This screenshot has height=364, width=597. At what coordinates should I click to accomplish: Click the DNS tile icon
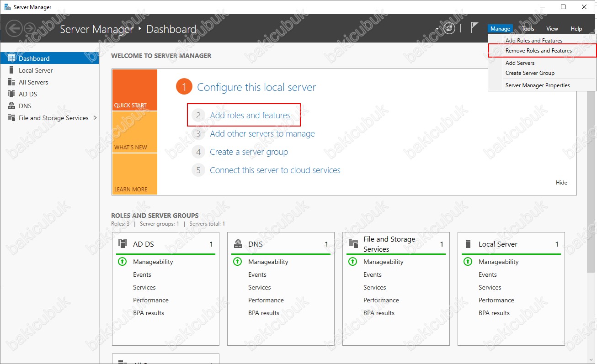[238, 243]
